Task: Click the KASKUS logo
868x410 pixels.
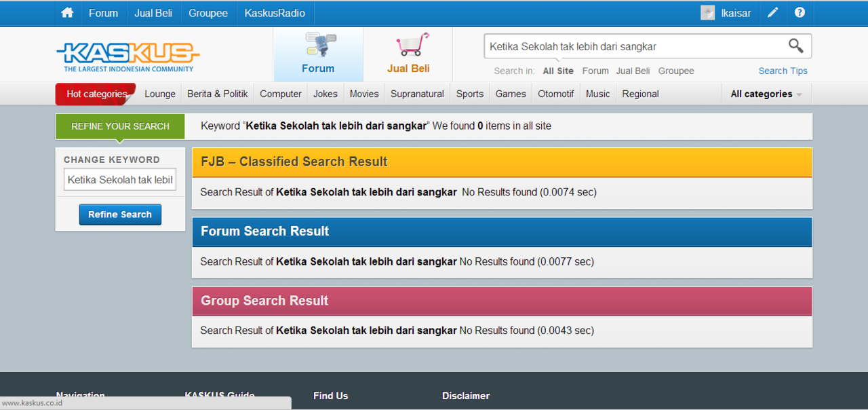Action: click(128, 57)
